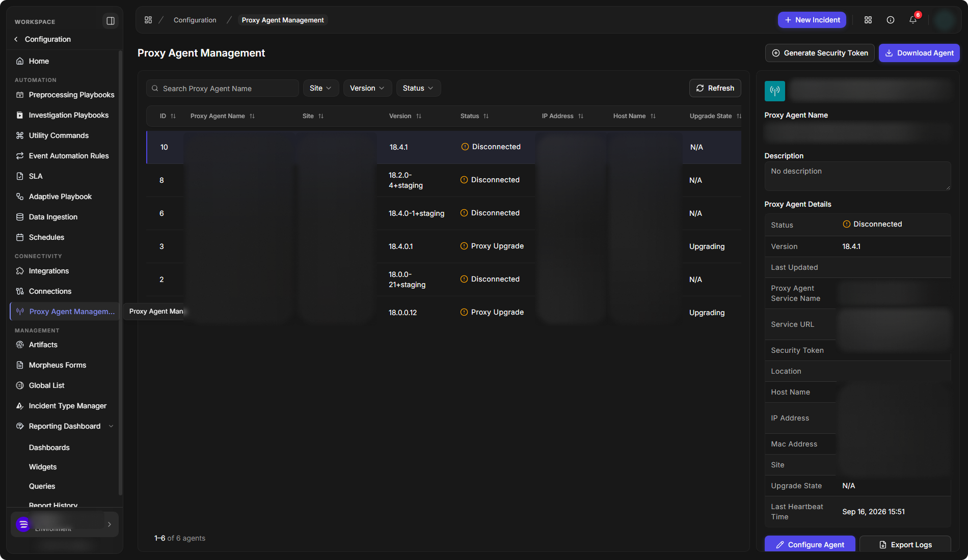Sort by ID column arrows

(173, 116)
